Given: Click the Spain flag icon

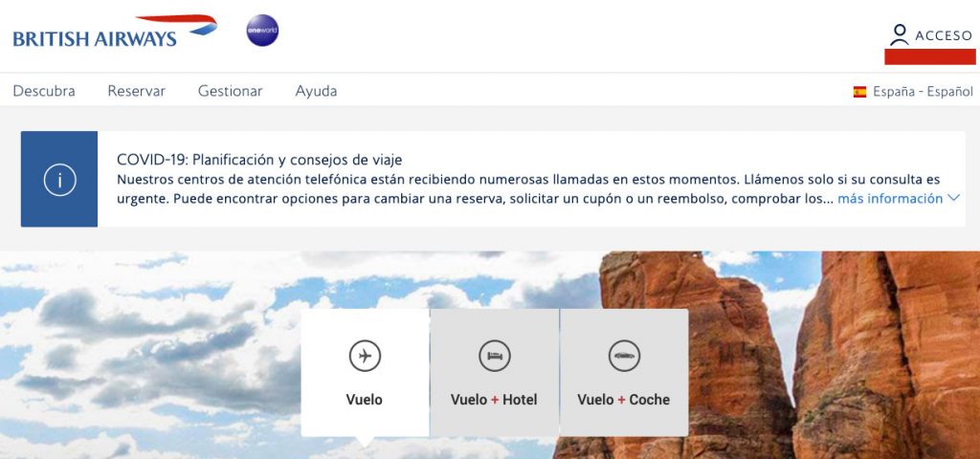Looking at the screenshot, I should [x=860, y=92].
